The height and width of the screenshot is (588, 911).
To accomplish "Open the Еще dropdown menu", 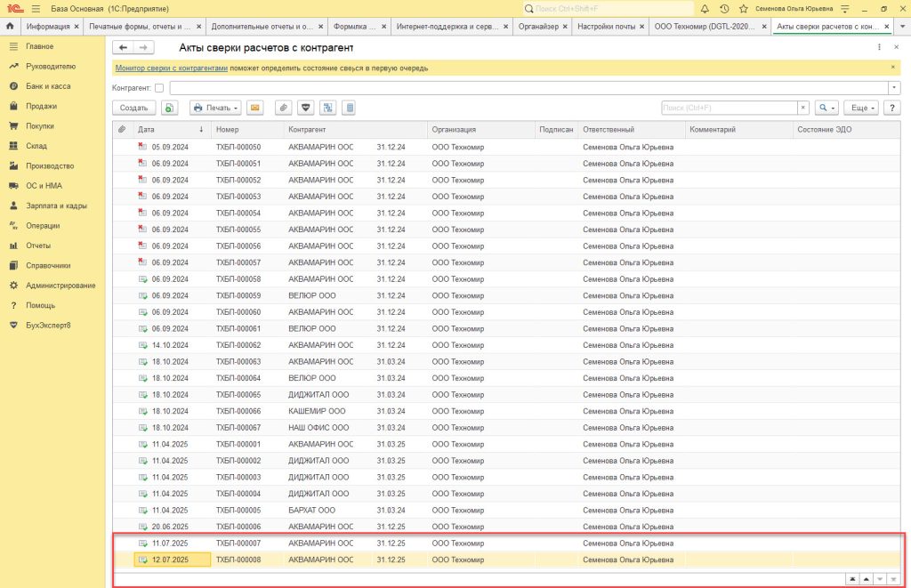I will click(861, 108).
